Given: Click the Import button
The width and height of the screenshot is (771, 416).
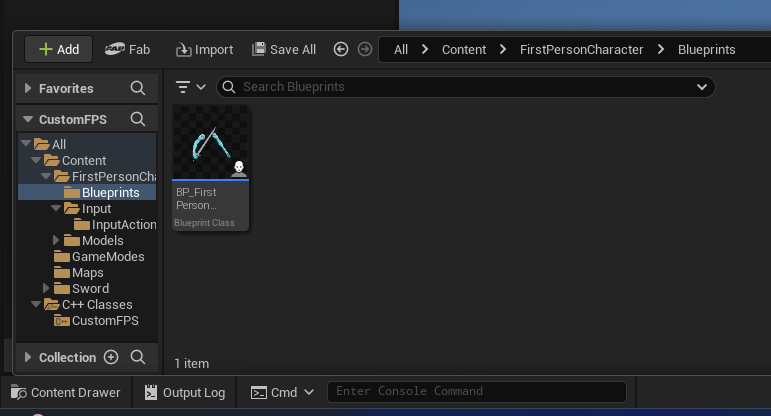Looking at the screenshot, I should pos(204,49).
